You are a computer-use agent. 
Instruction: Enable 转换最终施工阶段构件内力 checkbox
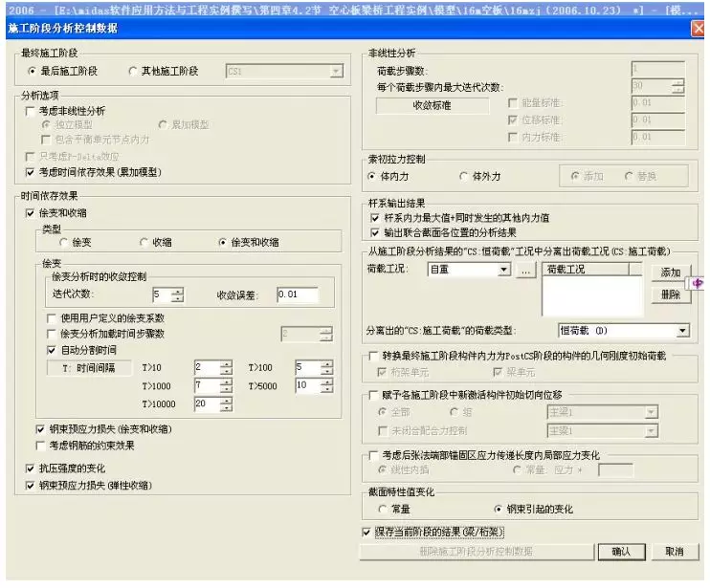coord(373,356)
